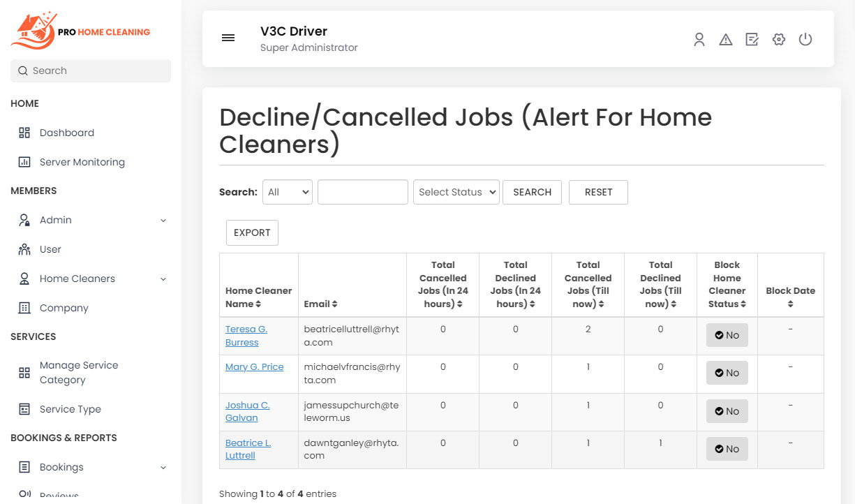
Task: Click inside the sidebar Search field
Action: [x=90, y=71]
